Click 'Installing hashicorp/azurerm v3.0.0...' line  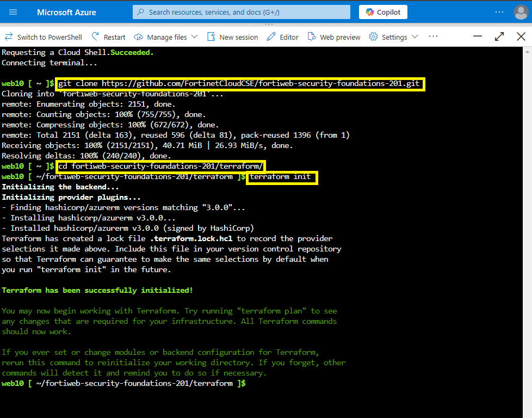[89, 218]
